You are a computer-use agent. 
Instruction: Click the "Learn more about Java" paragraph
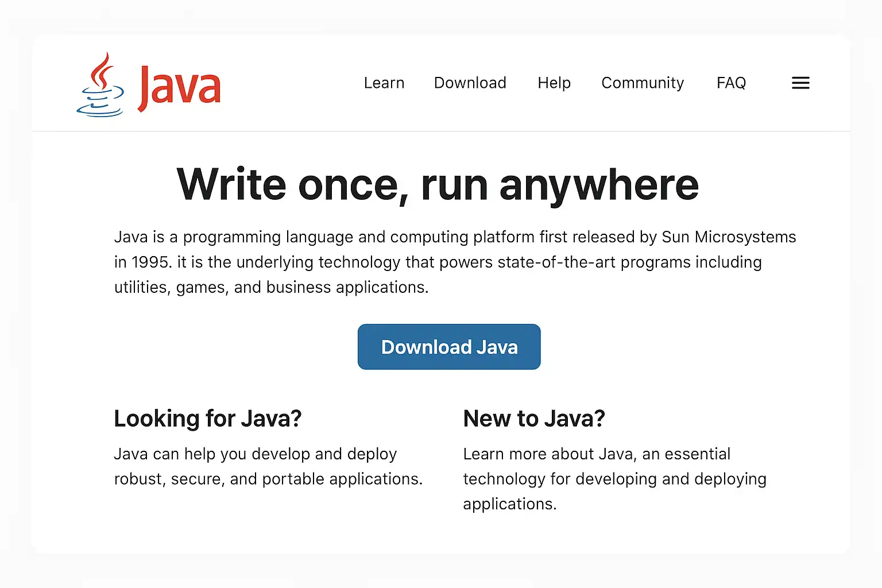[x=614, y=479]
